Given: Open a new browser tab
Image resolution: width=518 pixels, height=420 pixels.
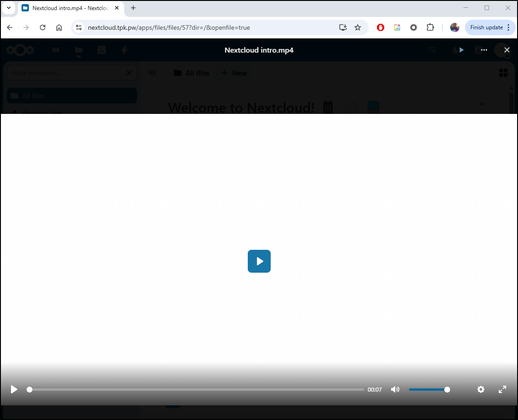Looking at the screenshot, I should tap(133, 8).
